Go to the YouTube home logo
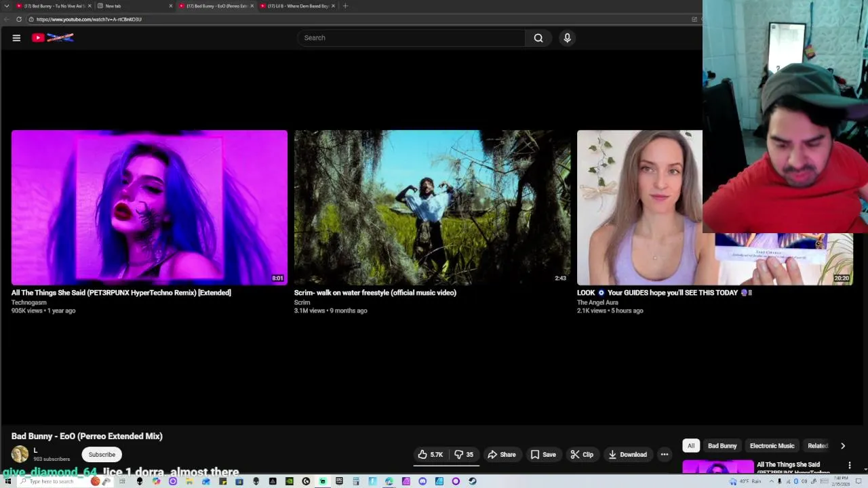Screen dimensions: 868x488 coord(53,38)
